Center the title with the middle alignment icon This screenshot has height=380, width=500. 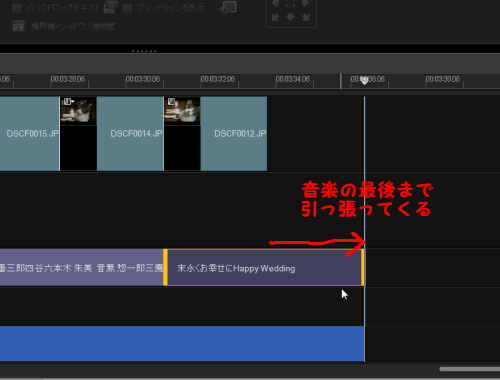click(290, 4)
